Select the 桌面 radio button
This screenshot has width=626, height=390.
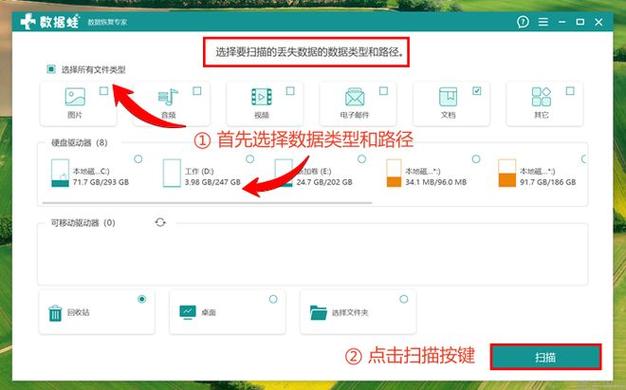[273, 299]
